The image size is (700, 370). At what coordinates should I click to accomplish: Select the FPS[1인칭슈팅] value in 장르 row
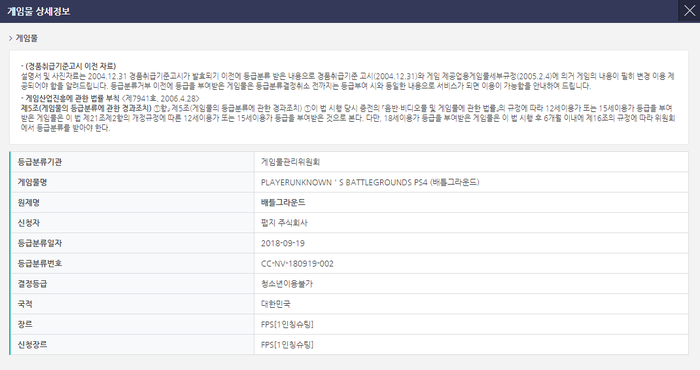287,324
